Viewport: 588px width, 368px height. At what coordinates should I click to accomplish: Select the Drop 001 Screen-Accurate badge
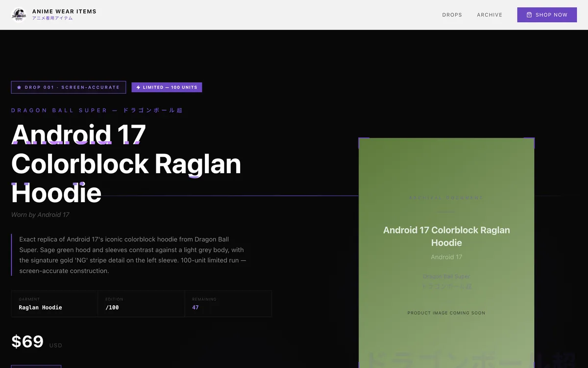tap(69, 87)
